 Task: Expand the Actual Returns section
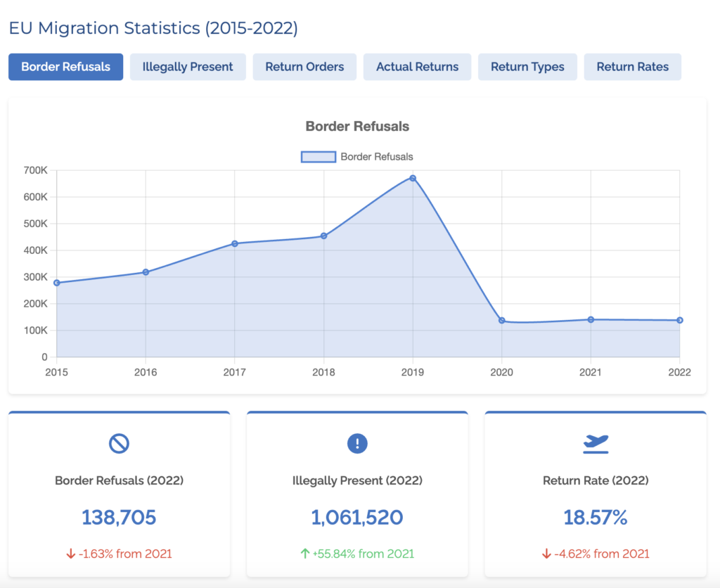(417, 67)
